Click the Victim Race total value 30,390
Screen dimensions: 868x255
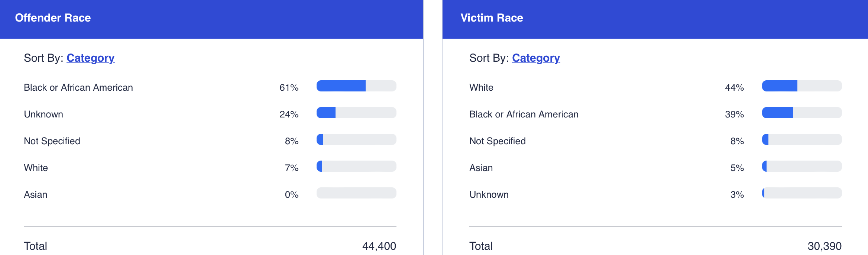point(824,246)
